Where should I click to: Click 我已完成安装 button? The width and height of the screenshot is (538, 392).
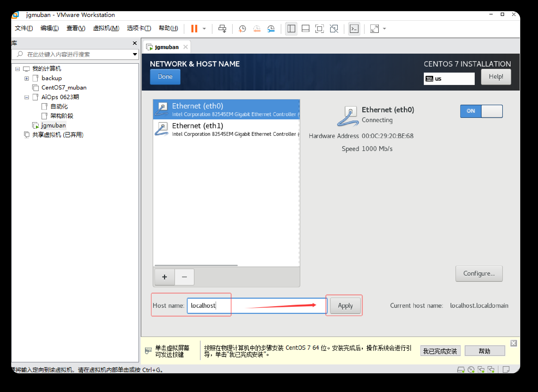[440, 351]
